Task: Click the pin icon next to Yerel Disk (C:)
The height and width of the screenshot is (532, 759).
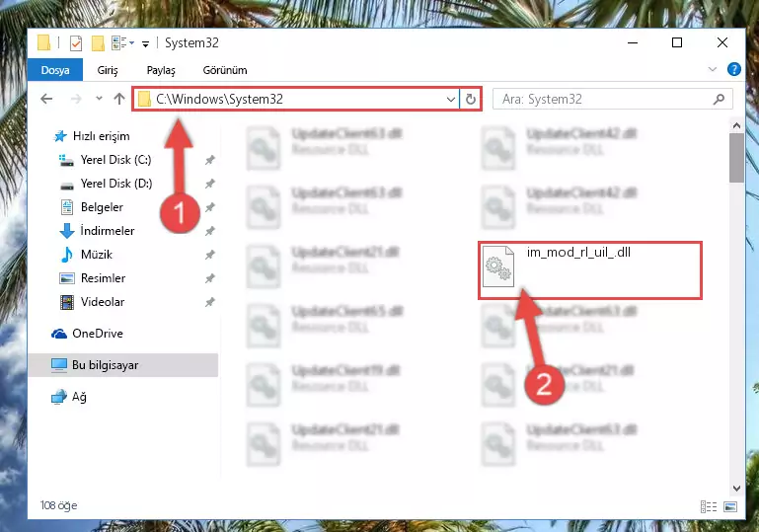Action: pos(209,160)
